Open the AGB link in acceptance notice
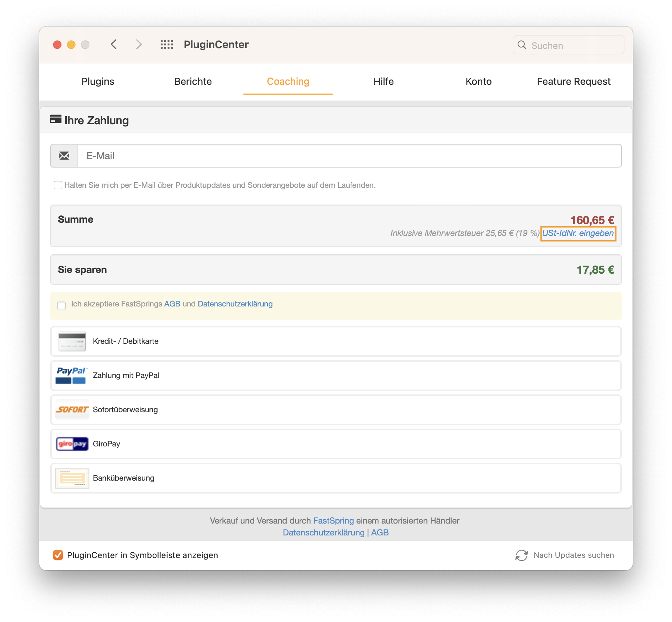Image resolution: width=672 pixels, height=622 pixels. click(x=172, y=304)
